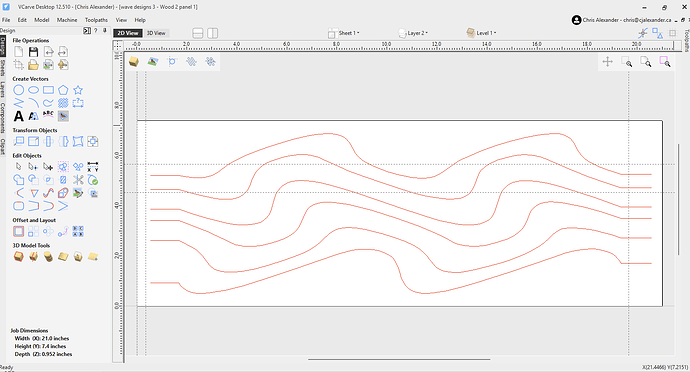Toggle the 3D material block view icon

134,62
